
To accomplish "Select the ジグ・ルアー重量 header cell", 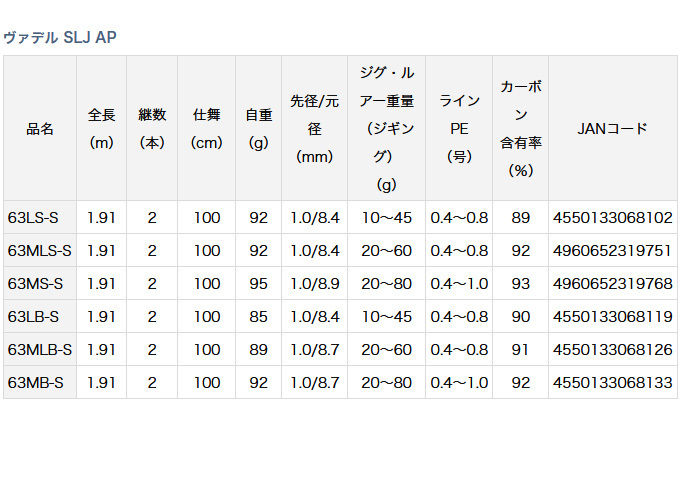I will tap(386, 128).
